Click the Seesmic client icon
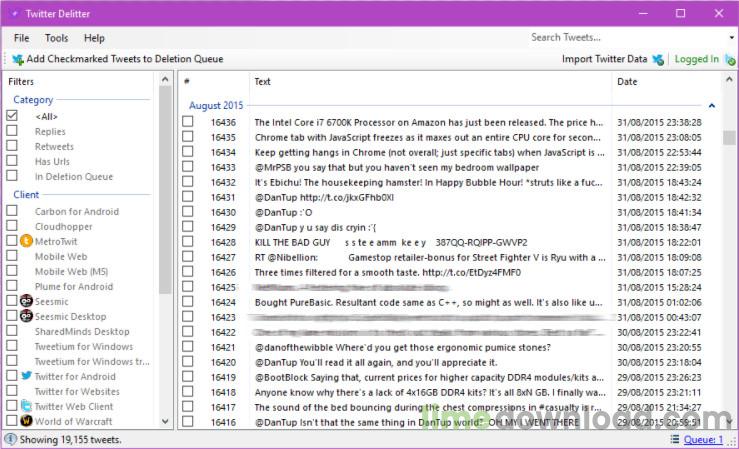 (x=27, y=301)
